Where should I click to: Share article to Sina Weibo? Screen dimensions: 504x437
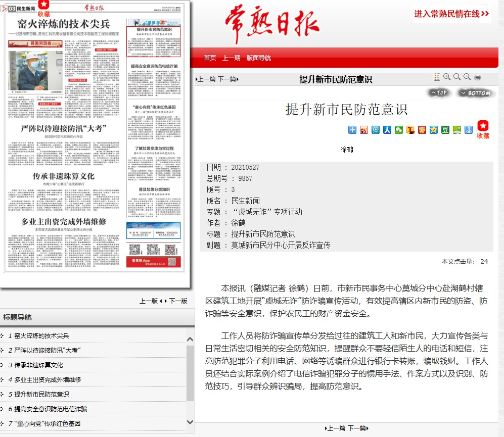click(364, 130)
